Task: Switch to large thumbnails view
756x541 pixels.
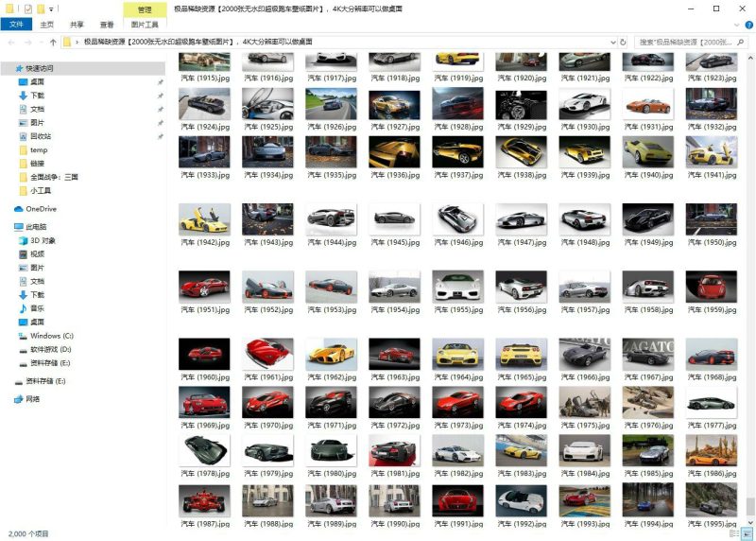Action: click(746, 533)
